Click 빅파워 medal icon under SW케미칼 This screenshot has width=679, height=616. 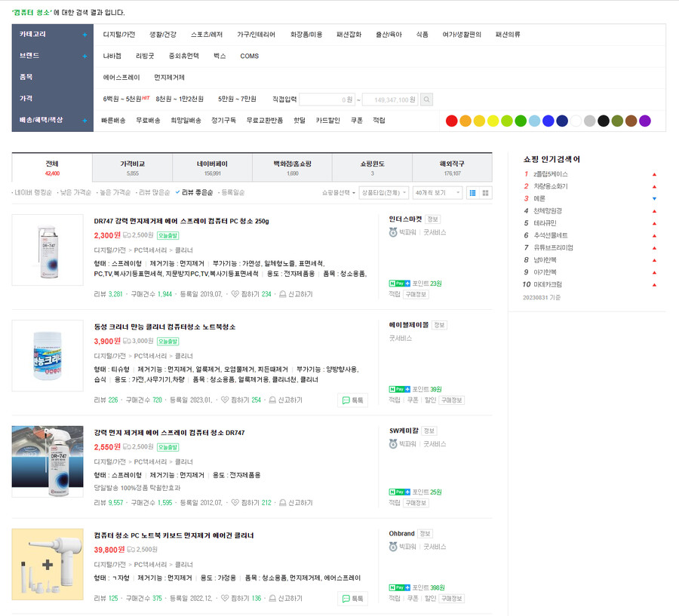(x=393, y=443)
